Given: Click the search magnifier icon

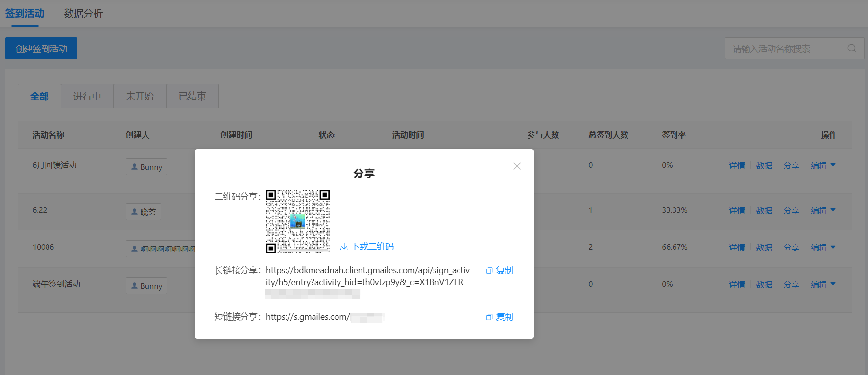Looking at the screenshot, I should [x=852, y=48].
